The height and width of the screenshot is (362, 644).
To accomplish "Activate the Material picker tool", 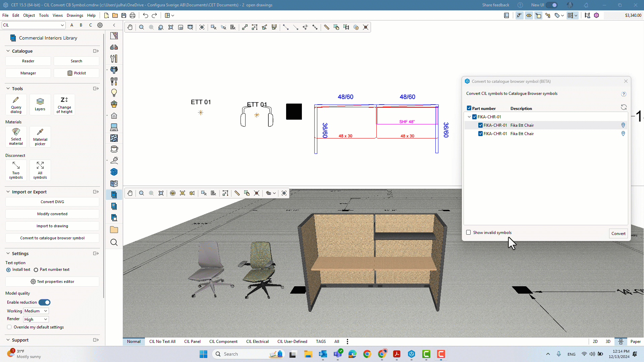I will (x=40, y=137).
